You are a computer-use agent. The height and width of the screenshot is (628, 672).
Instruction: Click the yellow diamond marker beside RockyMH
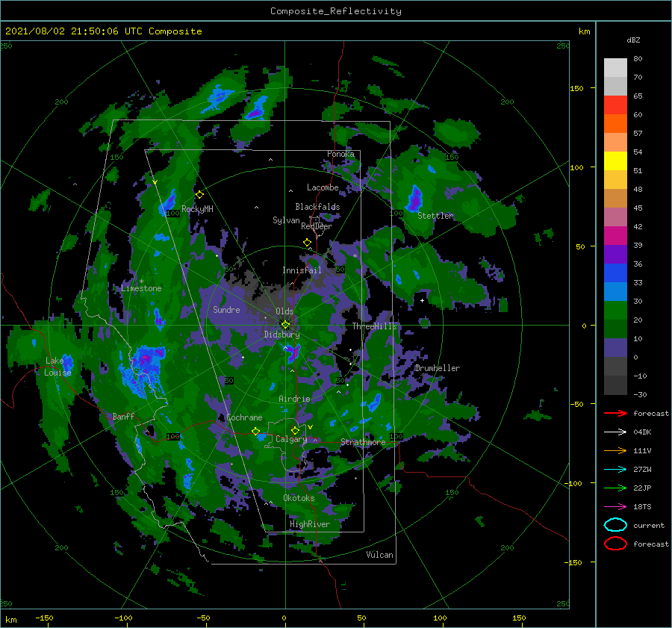199,195
